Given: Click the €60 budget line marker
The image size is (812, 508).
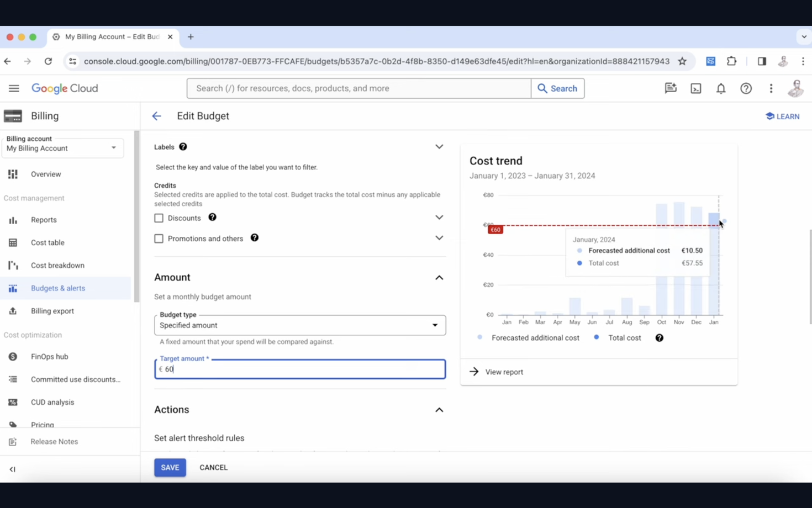Looking at the screenshot, I should pyautogui.click(x=495, y=230).
